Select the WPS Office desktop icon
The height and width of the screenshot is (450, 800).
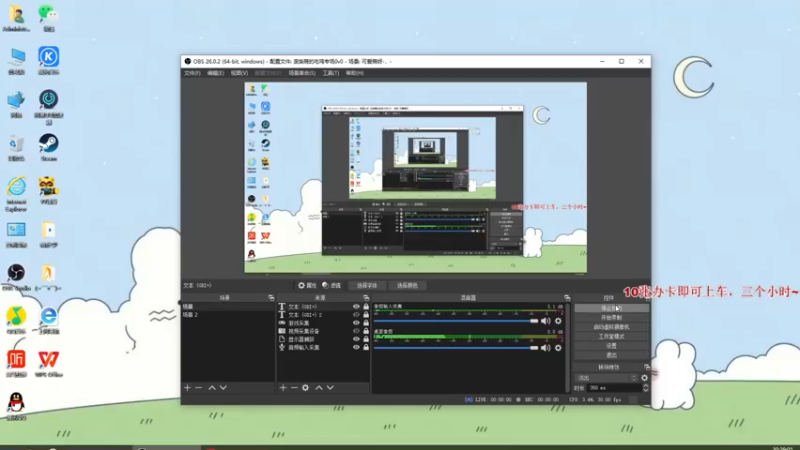[48, 363]
